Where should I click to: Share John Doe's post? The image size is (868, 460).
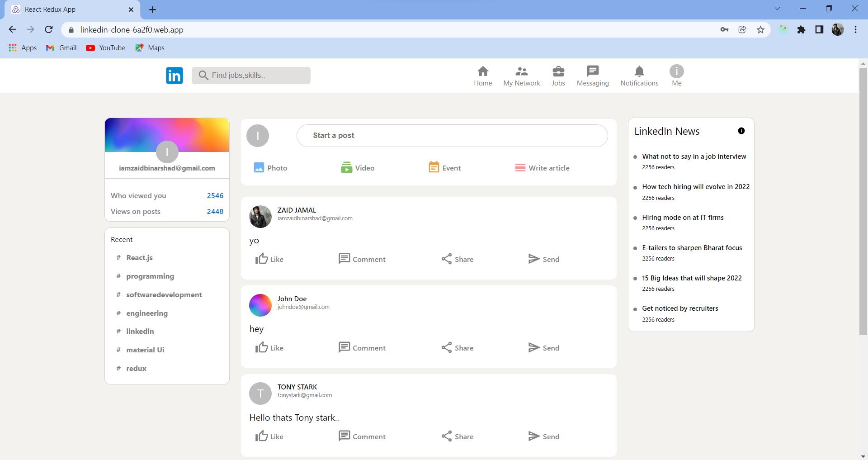point(458,348)
